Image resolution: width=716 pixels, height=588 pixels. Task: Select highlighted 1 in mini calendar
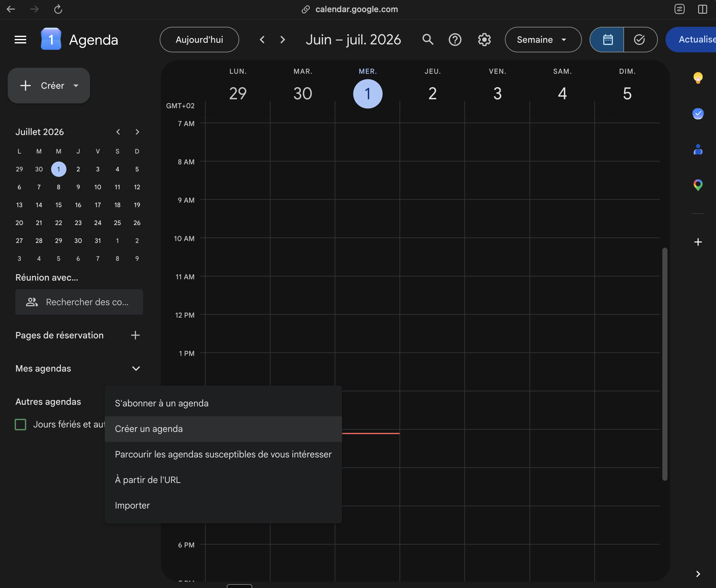(x=59, y=169)
